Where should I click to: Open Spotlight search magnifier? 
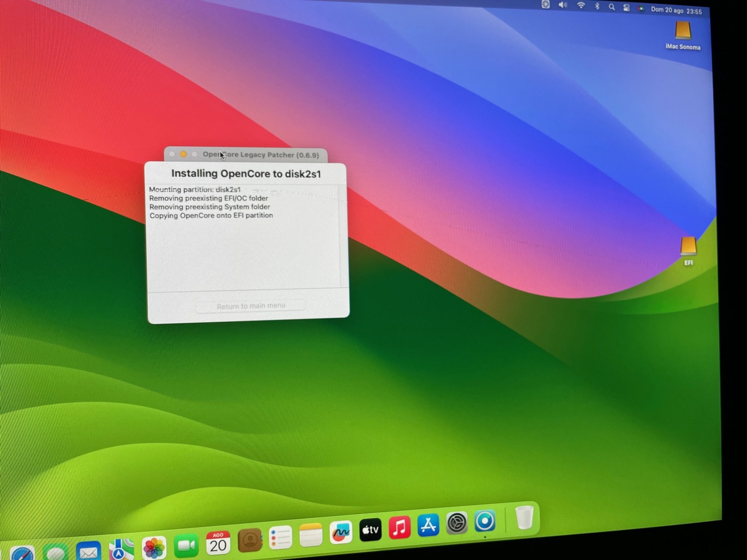[611, 7]
